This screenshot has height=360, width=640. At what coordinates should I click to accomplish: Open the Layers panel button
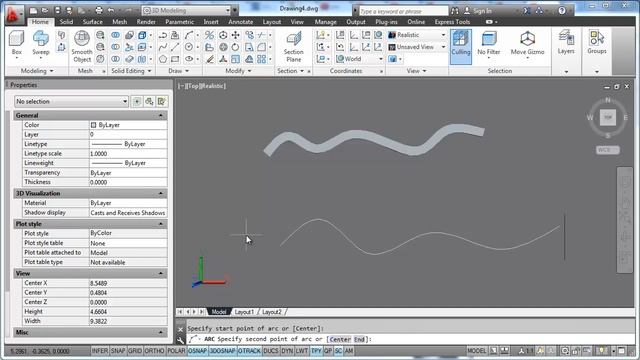coord(566,42)
